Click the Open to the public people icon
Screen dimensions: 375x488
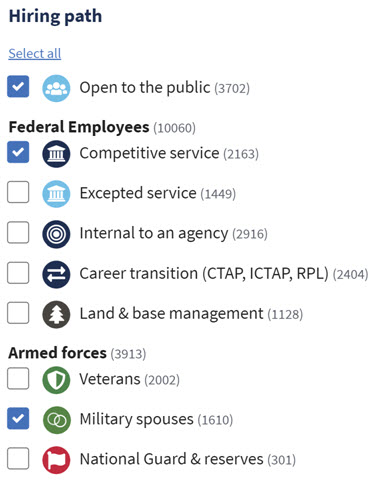(x=56, y=88)
